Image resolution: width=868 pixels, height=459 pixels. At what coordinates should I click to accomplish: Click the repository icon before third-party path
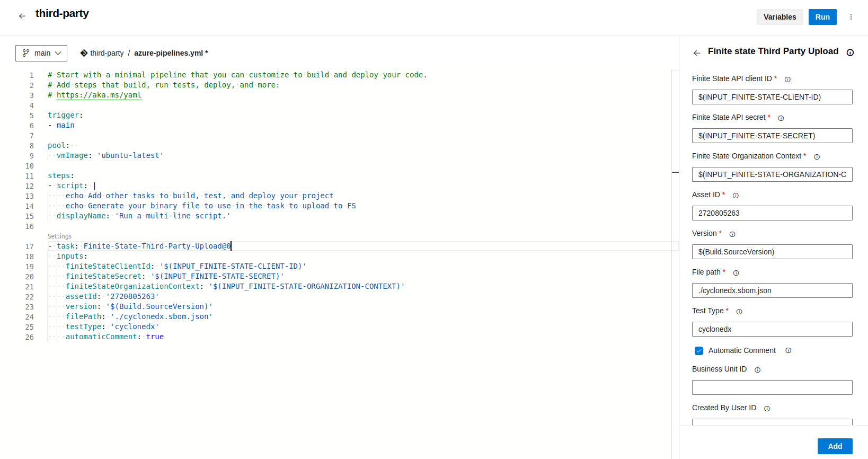[84, 53]
